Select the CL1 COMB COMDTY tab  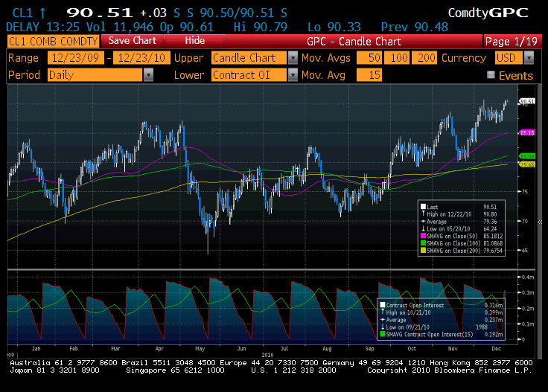(52, 41)
